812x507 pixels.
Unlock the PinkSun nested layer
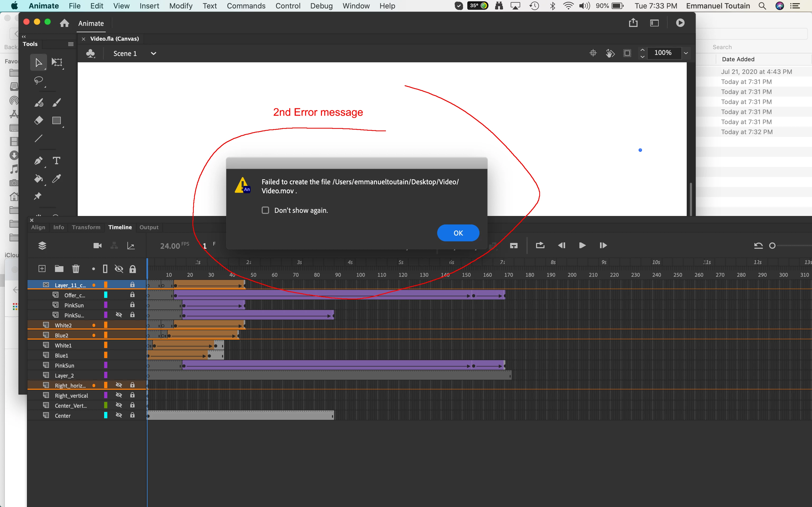(132, 305)
